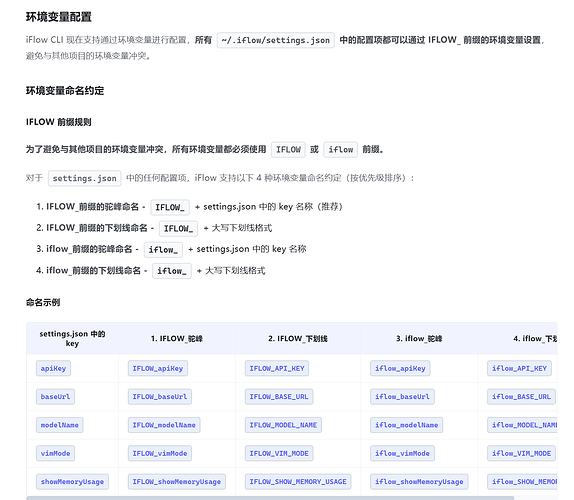574x500 pixels.
Task: Click the baseUrl key cell
Action: click(x=55, y=396)
